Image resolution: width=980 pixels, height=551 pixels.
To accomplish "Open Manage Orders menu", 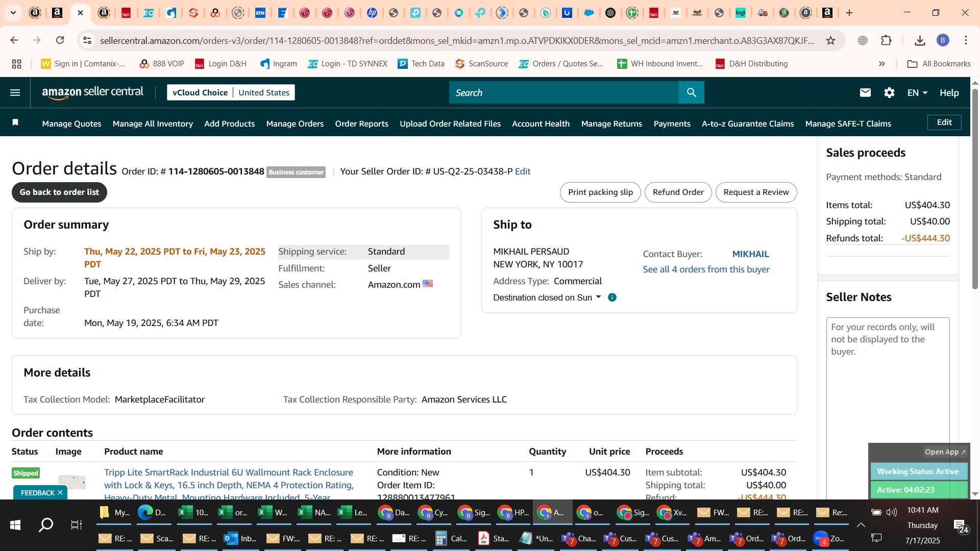I will pos(295,123).
